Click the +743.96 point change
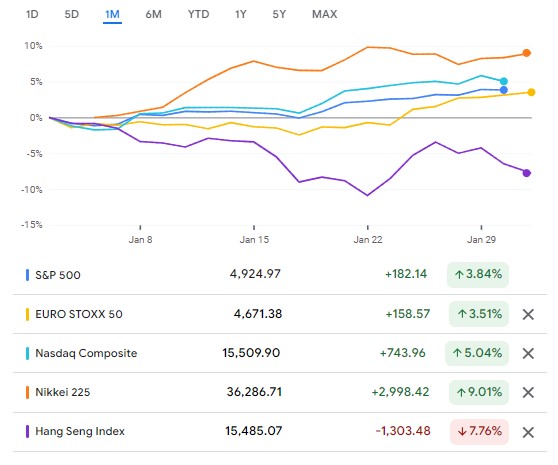Viewport: 558px width, 465px height. click(x=402, y=353)
